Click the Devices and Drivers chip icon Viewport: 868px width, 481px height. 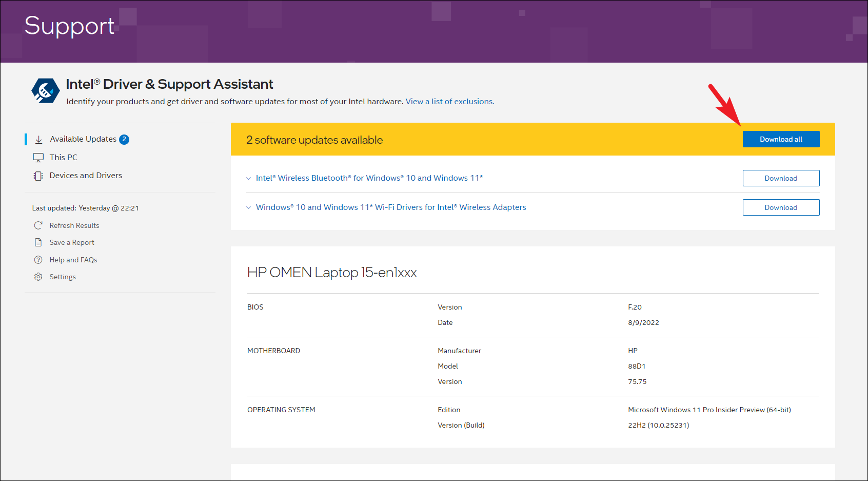[x=38, y=176]
